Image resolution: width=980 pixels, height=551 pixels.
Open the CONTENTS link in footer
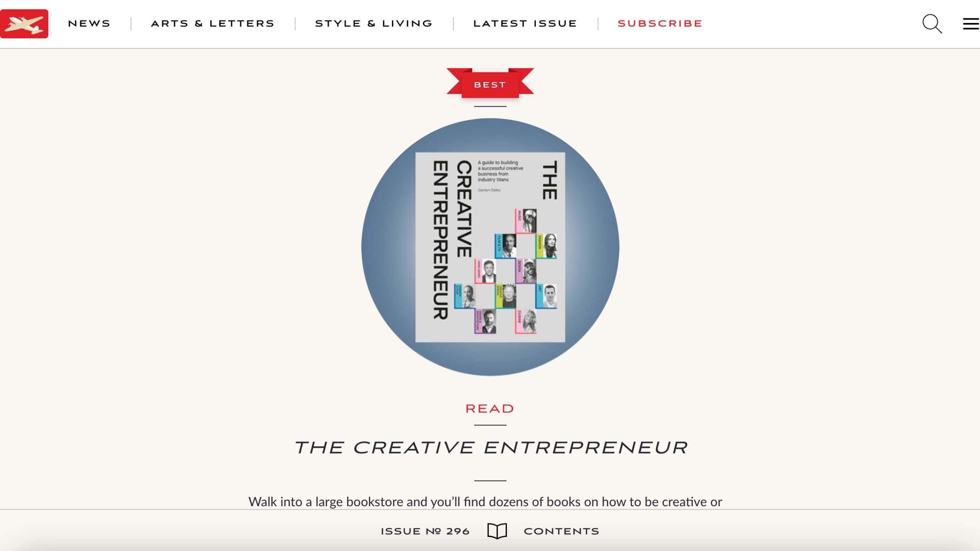(561, 531)
